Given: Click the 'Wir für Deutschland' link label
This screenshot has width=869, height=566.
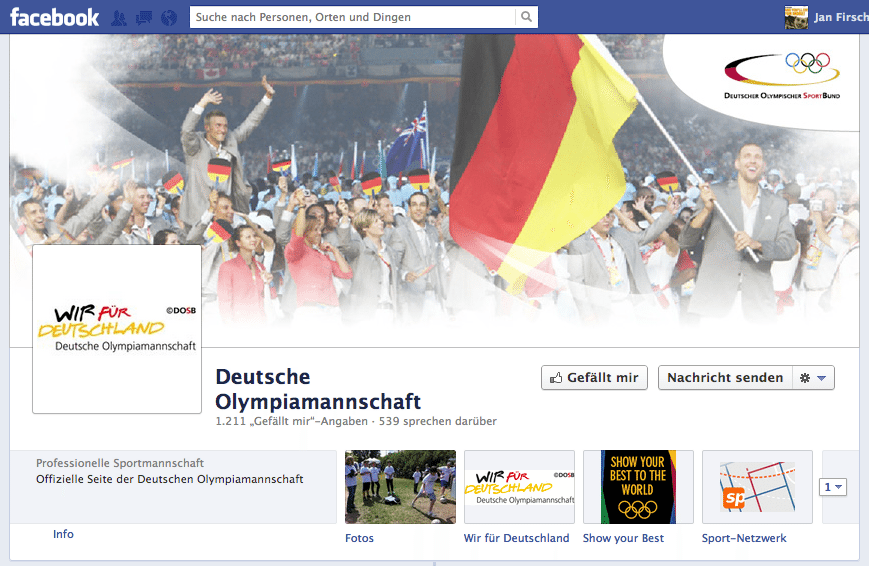Looking at the screenshot, I should pos(517,538).
